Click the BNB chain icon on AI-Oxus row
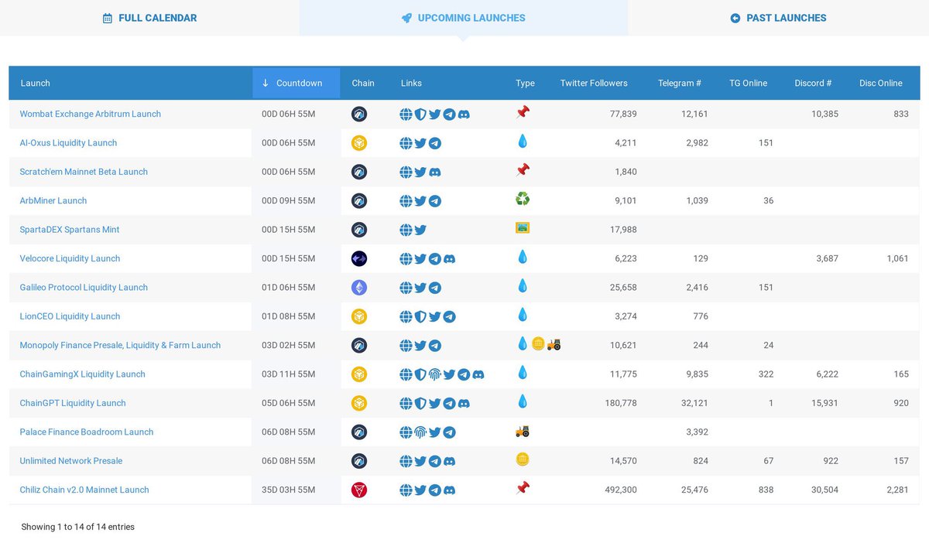 363,142
